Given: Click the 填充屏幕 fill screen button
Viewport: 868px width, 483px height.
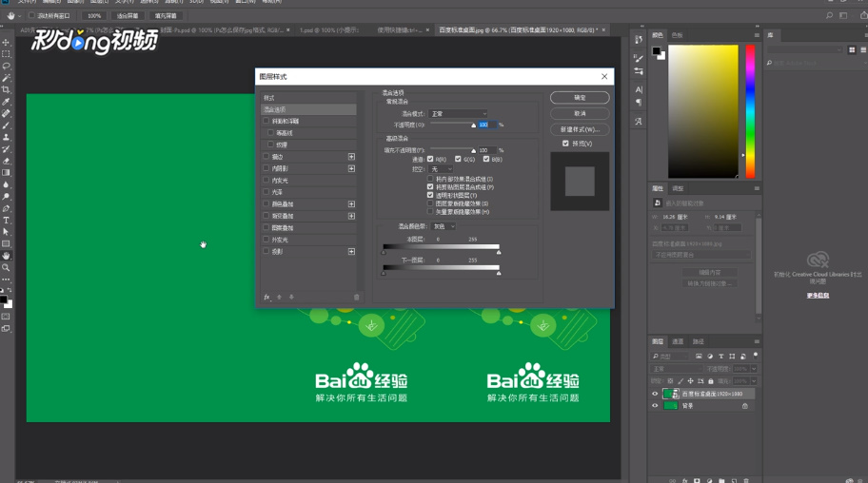Looking at the screenshot, I should [x=166, y=15].
